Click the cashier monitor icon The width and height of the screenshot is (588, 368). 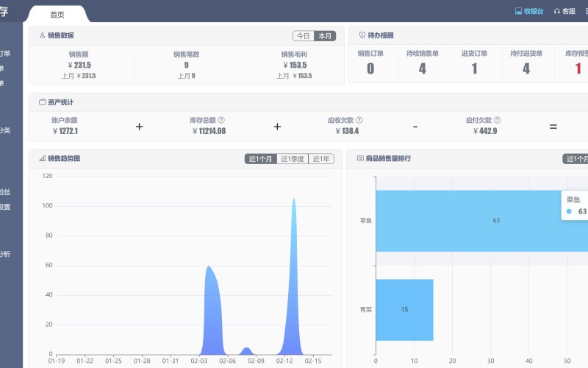pyautogui.click(x=518, y=11)
